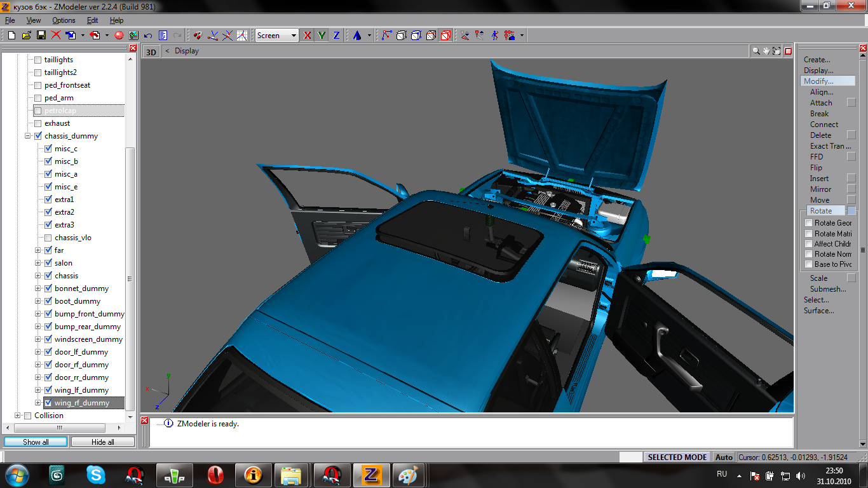The height and width of the screenshot is (488, 868).
Task: Open the Screen axis dropdown
Action: pyautogui.click(x=294, y=36)
